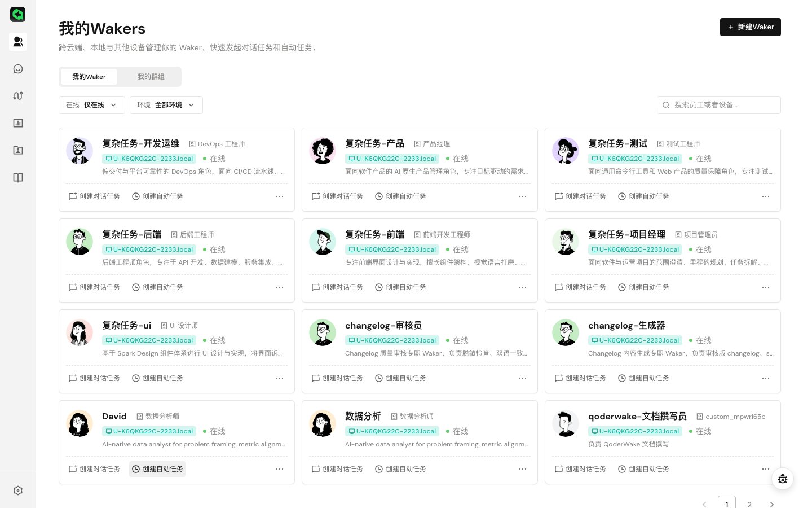The height and width of the screenshot is (508, 812).
Task: Open the contacts folder sidebar icon
Action: pos(18,150)
